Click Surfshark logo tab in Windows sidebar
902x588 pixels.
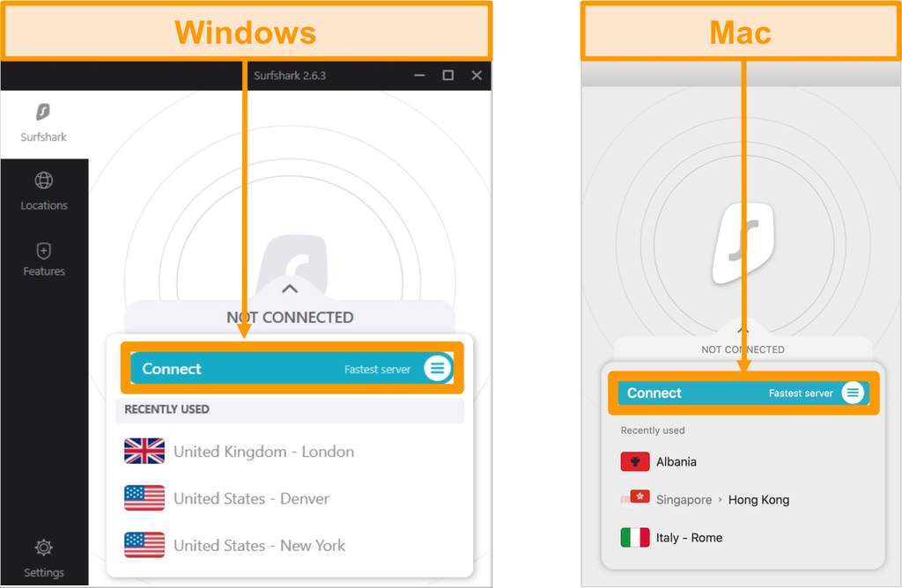(x=44, y=123)
